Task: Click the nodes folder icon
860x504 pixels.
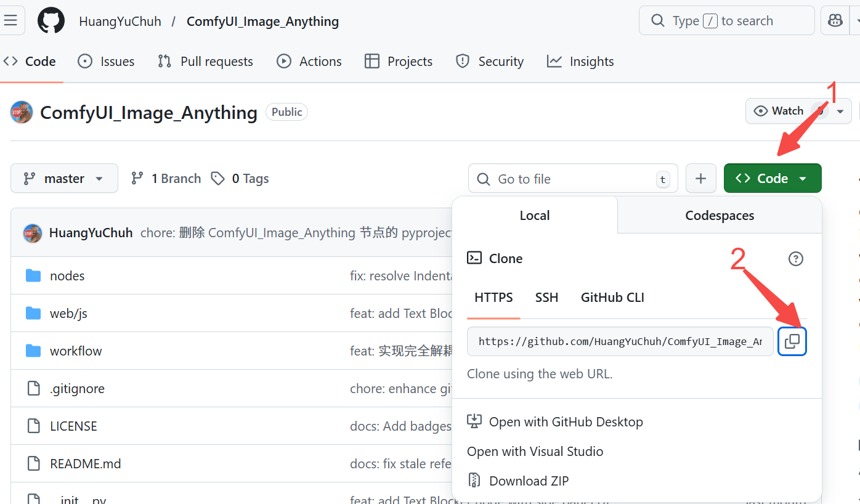Action: pyautogui.click(x=33, y=275)
